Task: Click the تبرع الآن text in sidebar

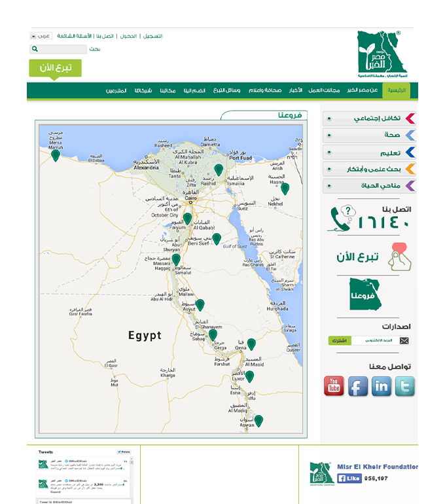Action: point(357,257)
